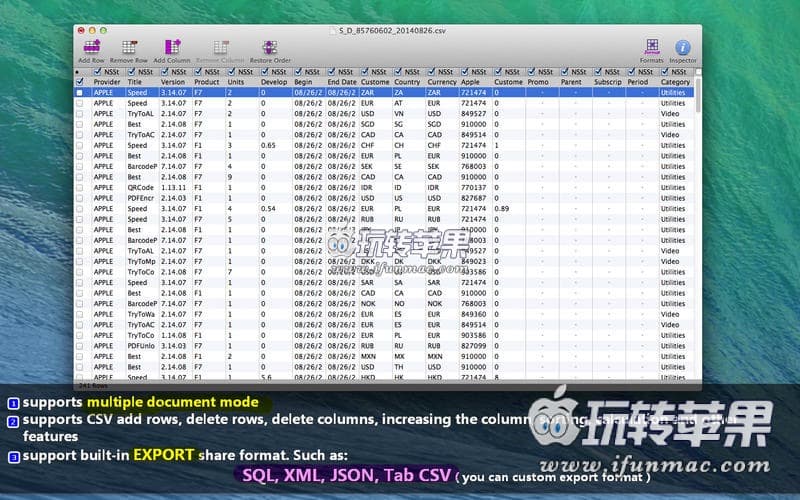
Task: Select the country cell DK
Action: tap(399, 261)
